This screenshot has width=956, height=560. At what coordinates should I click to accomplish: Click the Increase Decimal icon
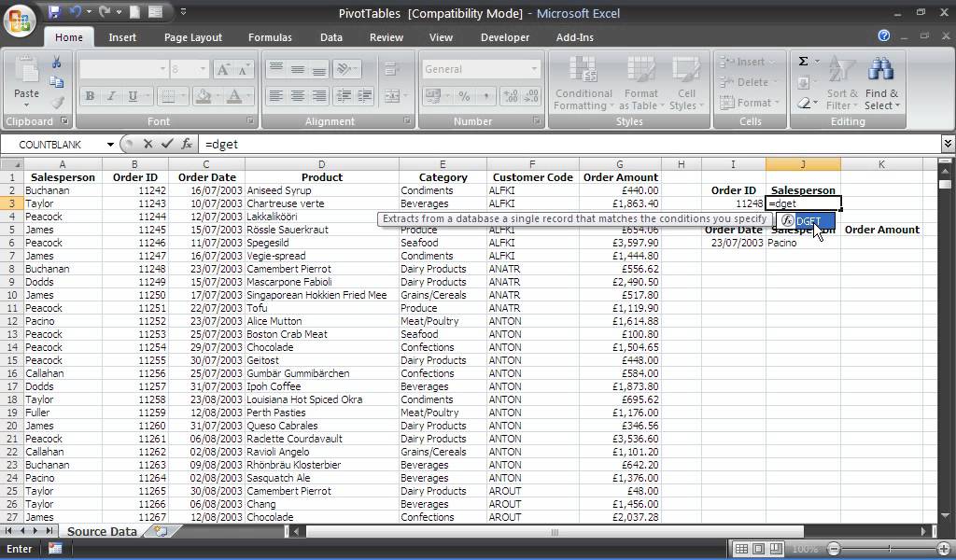pyautogui.click(x=511, y=96)
